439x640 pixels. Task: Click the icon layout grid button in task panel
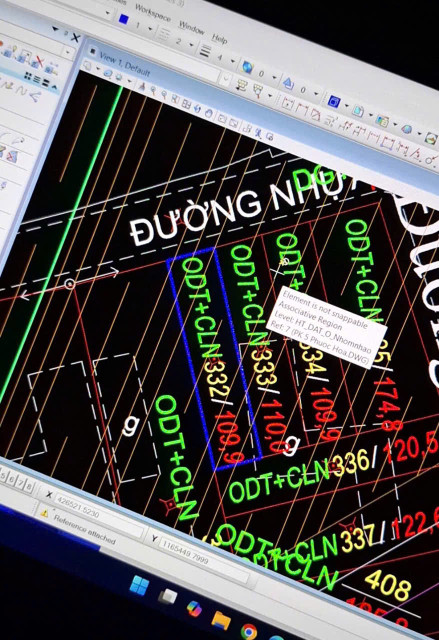(28, 76)
